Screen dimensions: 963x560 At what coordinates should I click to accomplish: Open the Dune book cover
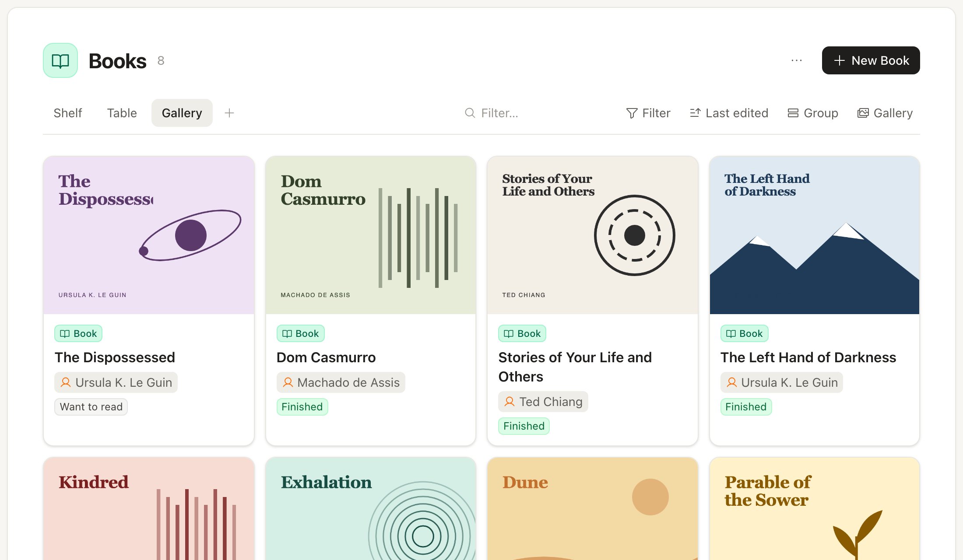tap(593, 509)
